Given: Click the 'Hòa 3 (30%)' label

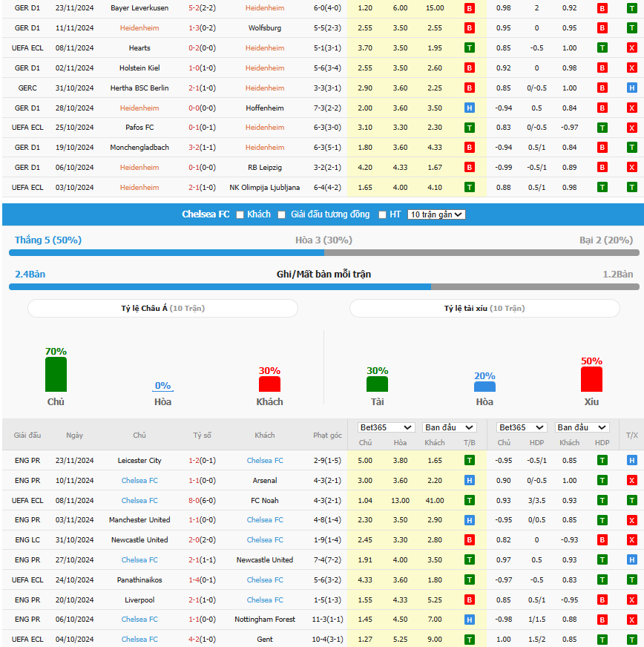Looking at the screenshot, I should click(x=324, y=240).
